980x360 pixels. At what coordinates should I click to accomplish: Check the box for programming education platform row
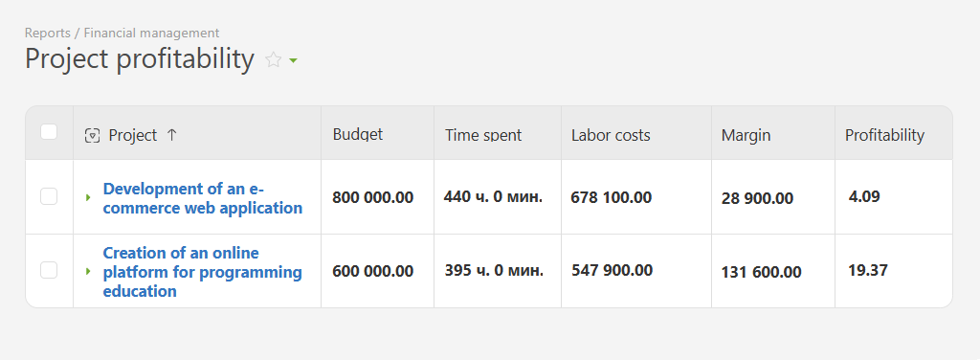tap(49, 270)
